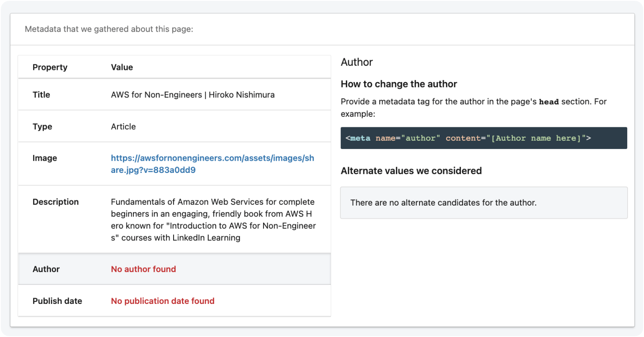Click the meta author code snippet
Image resolution: width=644 pixels, height=337 pixels.
coord(484,138)
